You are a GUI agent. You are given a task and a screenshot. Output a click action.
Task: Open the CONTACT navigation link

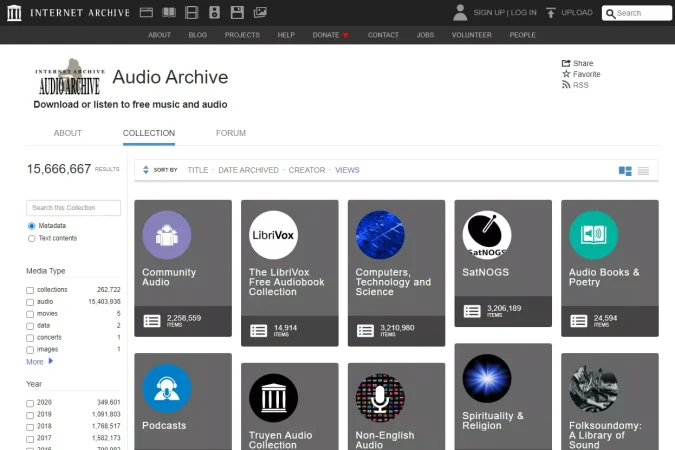[383, 35]
